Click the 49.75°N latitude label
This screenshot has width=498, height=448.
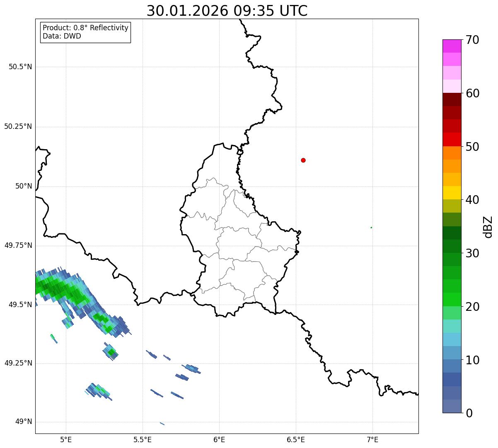click(x=18, y=245)
